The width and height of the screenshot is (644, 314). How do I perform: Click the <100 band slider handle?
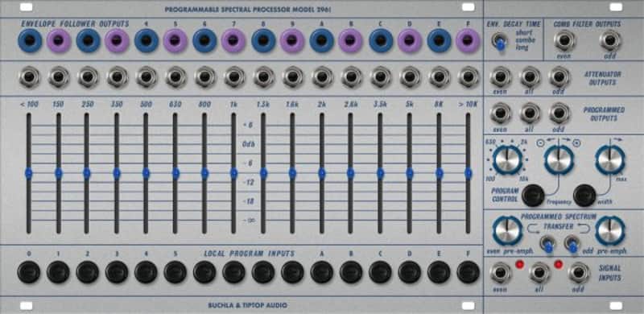tap(29, 173)
